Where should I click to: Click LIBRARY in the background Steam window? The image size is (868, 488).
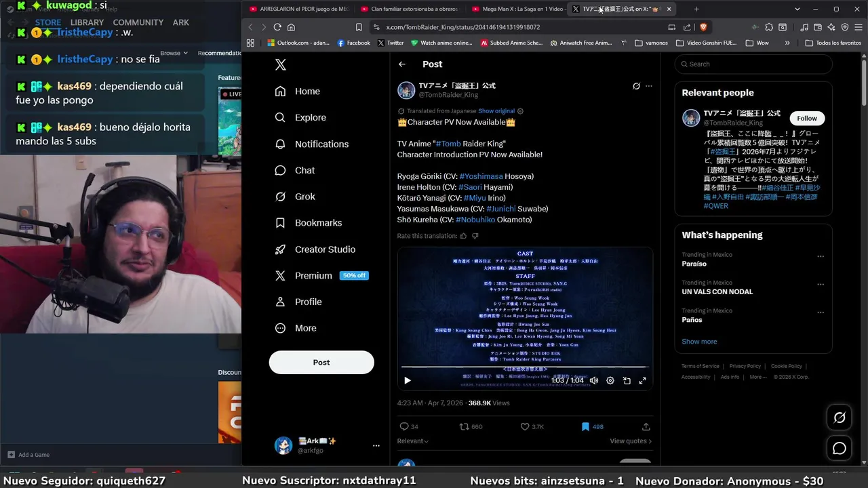(87, 22)
